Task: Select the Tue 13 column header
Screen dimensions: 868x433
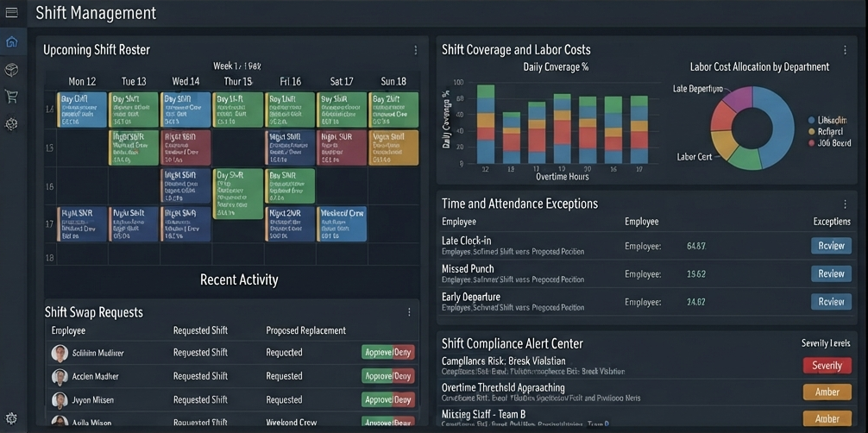Action: click(134, 82)
